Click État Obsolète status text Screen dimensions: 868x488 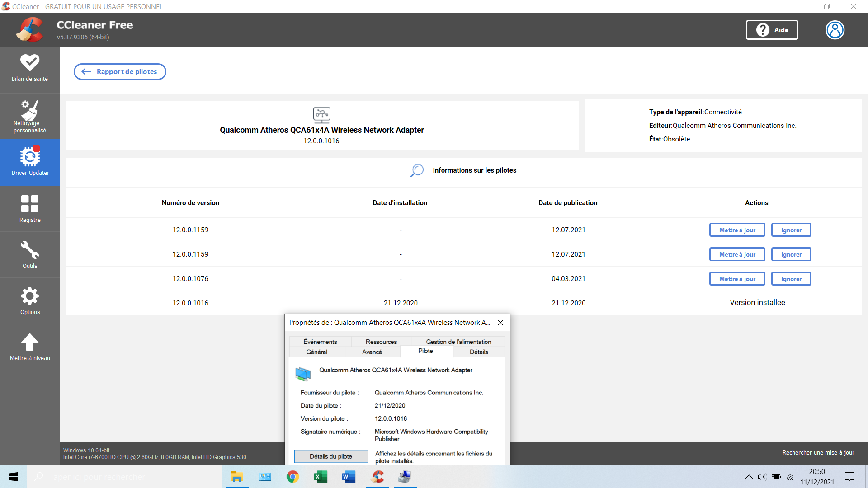[670, 139]
